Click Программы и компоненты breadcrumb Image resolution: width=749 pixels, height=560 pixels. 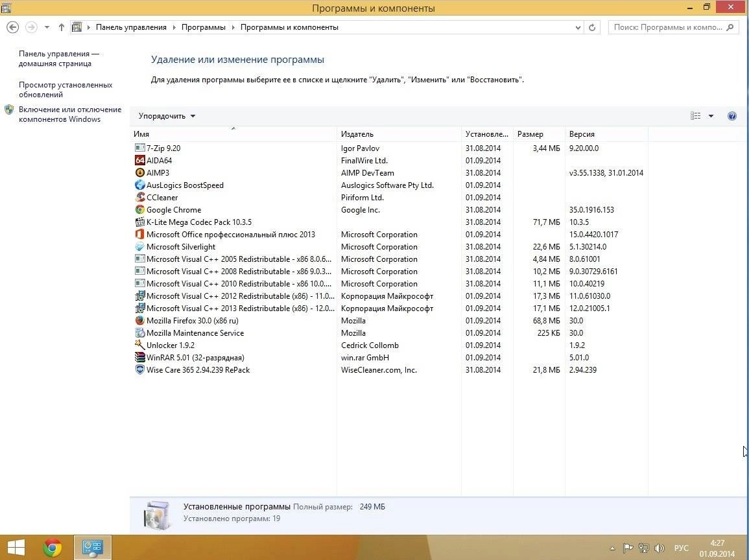[x=289, y=27]
